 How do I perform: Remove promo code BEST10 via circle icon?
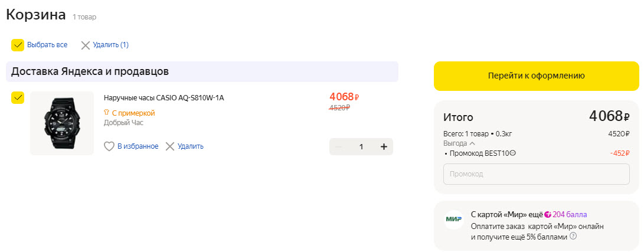coord(512,153)
